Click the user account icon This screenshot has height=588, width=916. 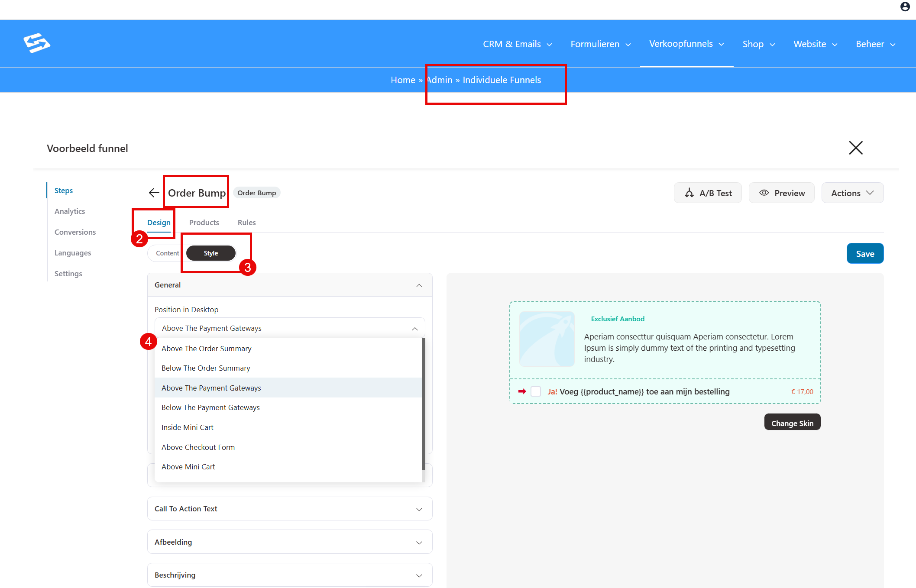[x=905, y=6]
